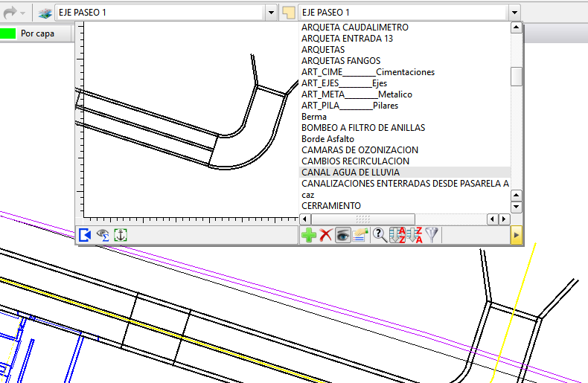Select CAMBIOS RECIRCULACION layer
The image size is (588, 383).
[405, 161]
